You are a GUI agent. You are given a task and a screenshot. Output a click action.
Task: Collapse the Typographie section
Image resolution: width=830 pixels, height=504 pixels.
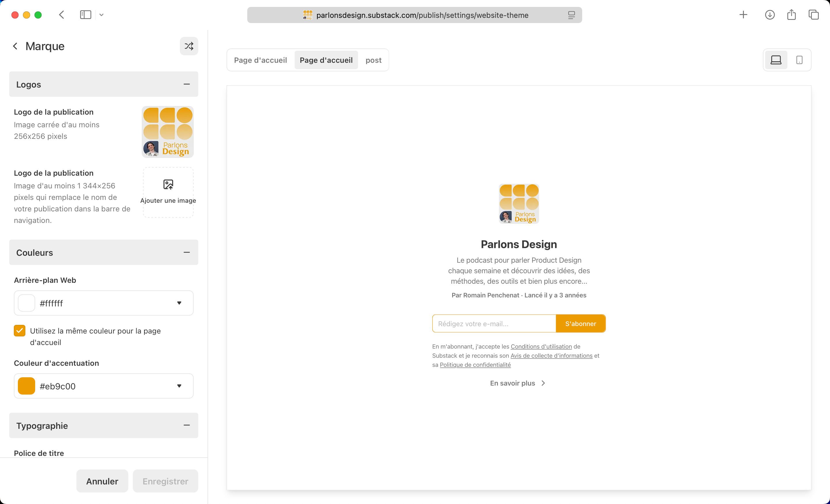pos(187,425)
